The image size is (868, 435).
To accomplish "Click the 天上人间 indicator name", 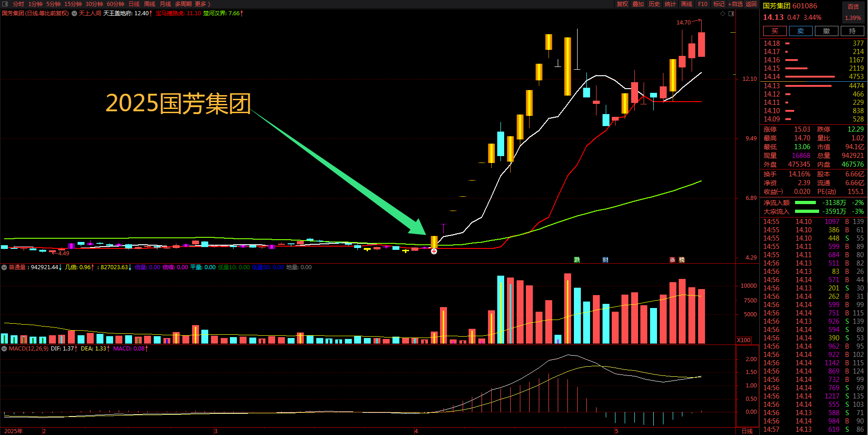I will click(x=90, y=13).
